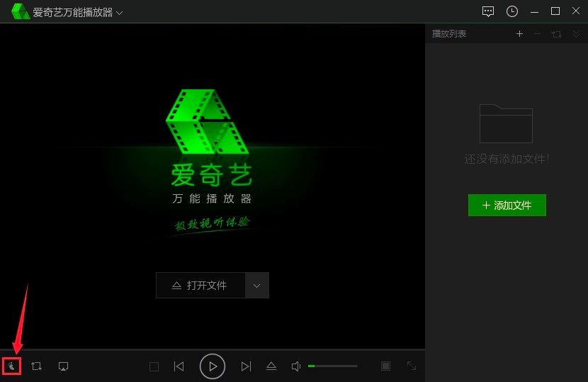Screen dimensions: 588x382
Task: Add a file with the playlist plus icon
Action: pyautogui.click(x=519, y=34)
